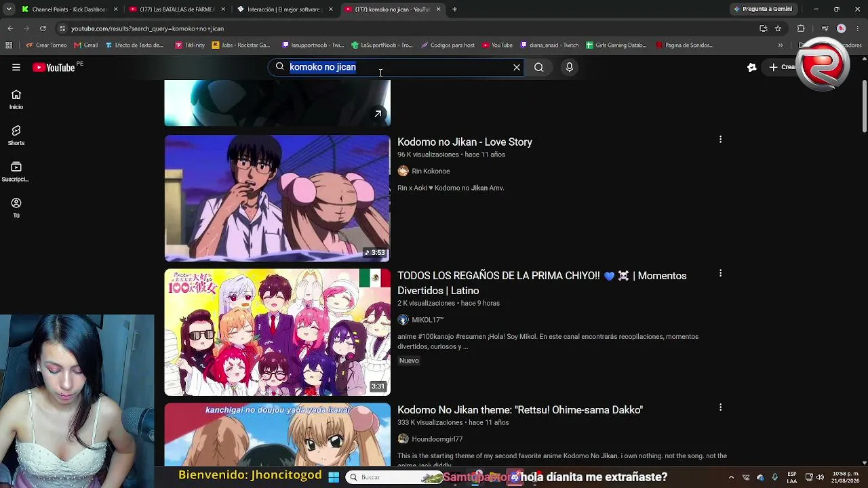Open the Google apps grid in bookmarks bar

(x=9, y=45)
